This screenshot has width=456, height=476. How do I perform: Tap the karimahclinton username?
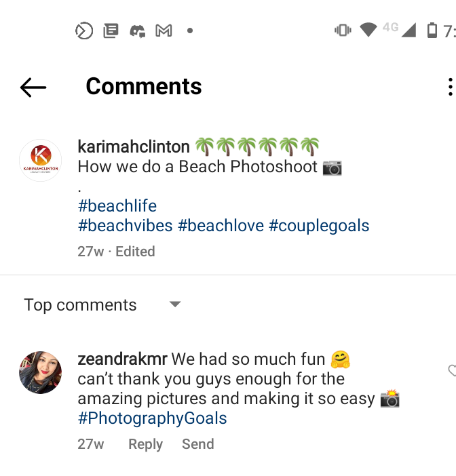pos(134,146)
